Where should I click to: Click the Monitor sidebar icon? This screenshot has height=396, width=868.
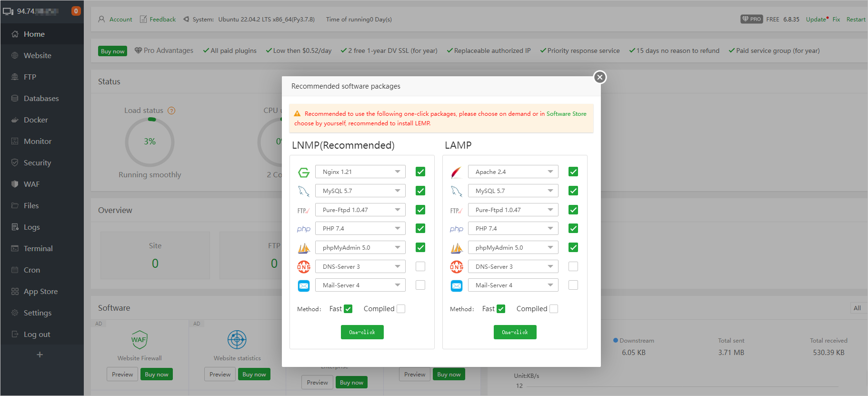click(x=15, y=142)
